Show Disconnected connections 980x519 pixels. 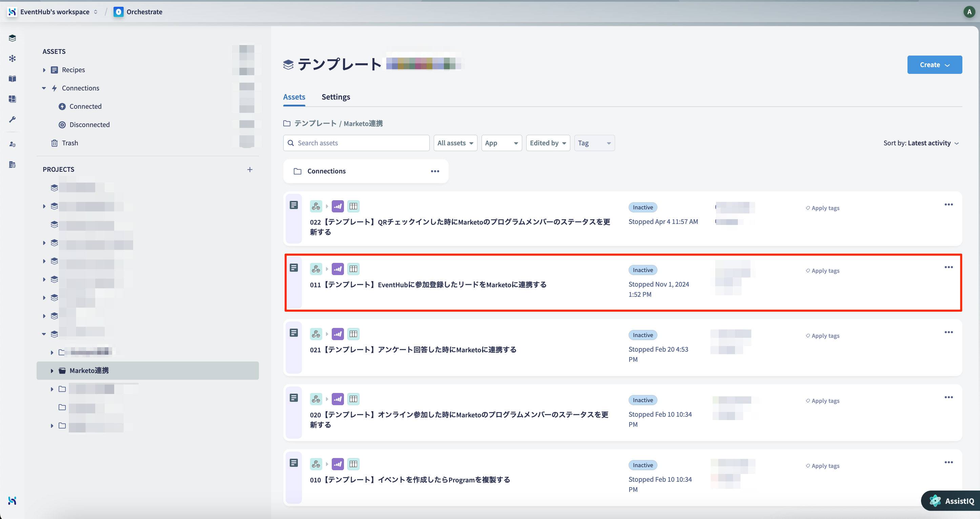(x=89, y=125)
